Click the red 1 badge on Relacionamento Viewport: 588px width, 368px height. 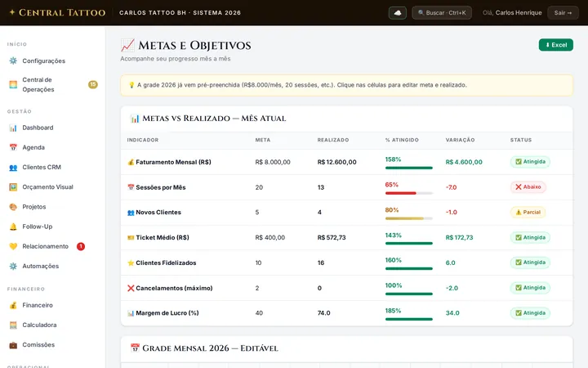tap(81, 246)
